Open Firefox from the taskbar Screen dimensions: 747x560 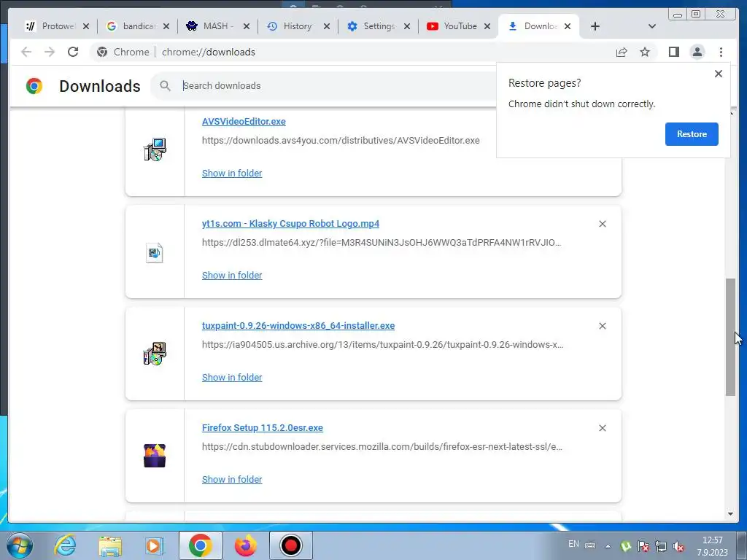(x=246, y=545)
